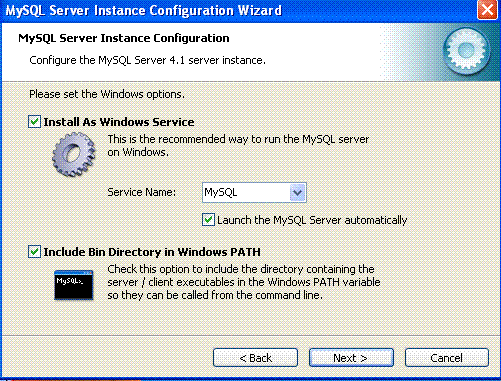
Task: Click inside the Service Name MySQL field
Action: coord(246,192)
